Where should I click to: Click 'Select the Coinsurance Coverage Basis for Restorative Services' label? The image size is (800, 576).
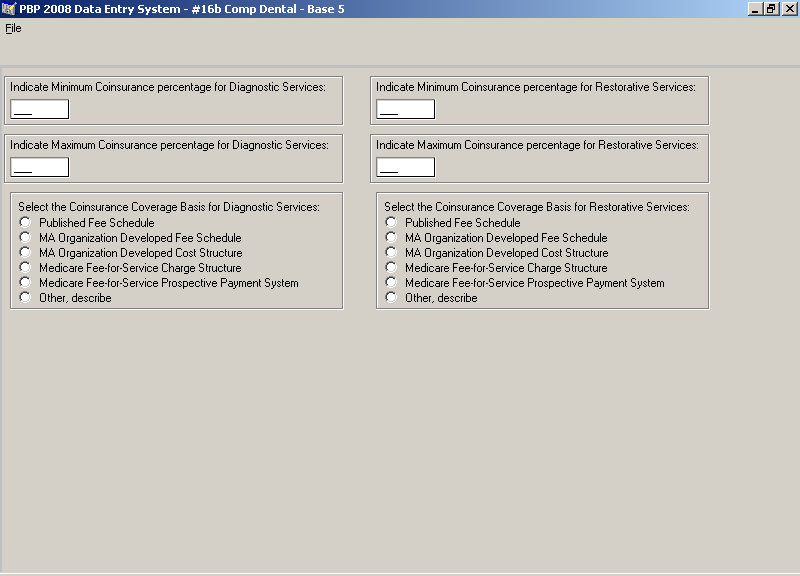pyautogui.click(x=537, y=207)
